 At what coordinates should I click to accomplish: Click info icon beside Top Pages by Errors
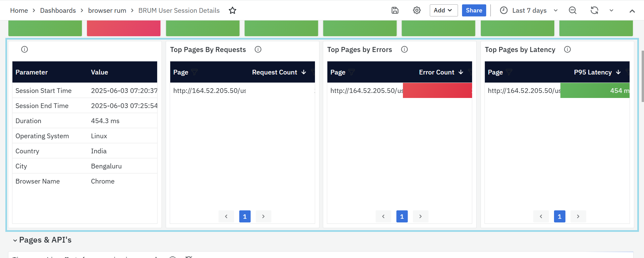coord(404,50)
